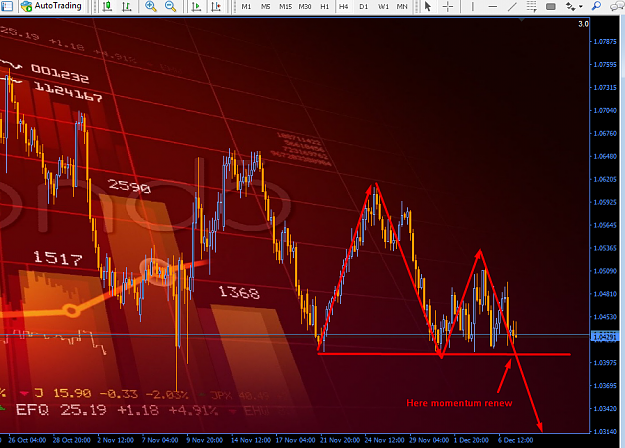The height and width of the screenshot is (448, 625).
Task: Pick the gray rectangle shape tool
Action: pos(551,6)
